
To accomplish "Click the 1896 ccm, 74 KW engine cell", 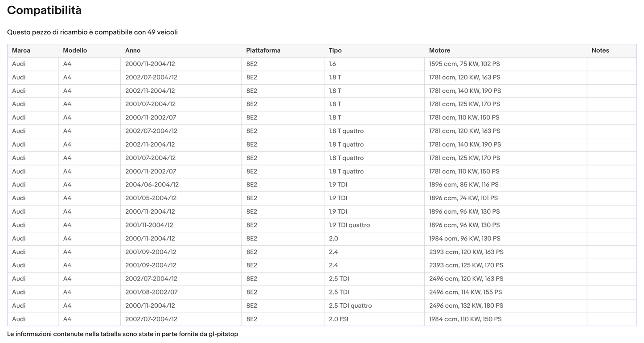I will [x=463, y=198].
